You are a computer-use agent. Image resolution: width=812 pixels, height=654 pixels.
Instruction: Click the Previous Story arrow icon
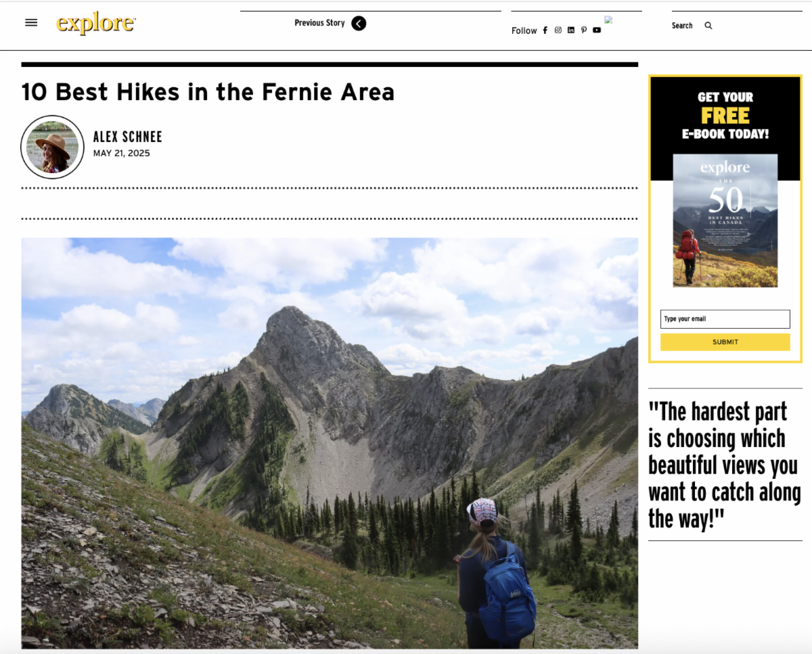(x=359, y=24)
